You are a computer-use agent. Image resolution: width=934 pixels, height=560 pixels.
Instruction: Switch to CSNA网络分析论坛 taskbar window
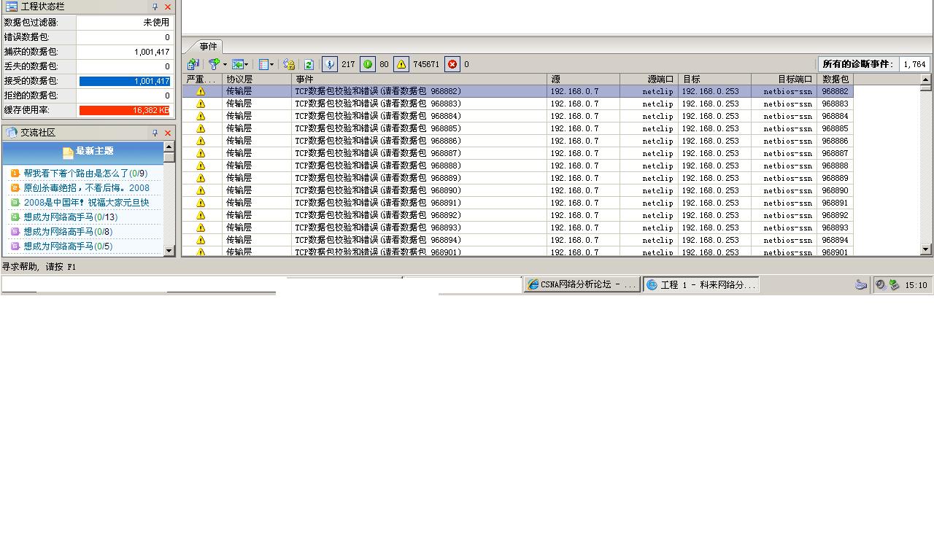pos(582,285)
